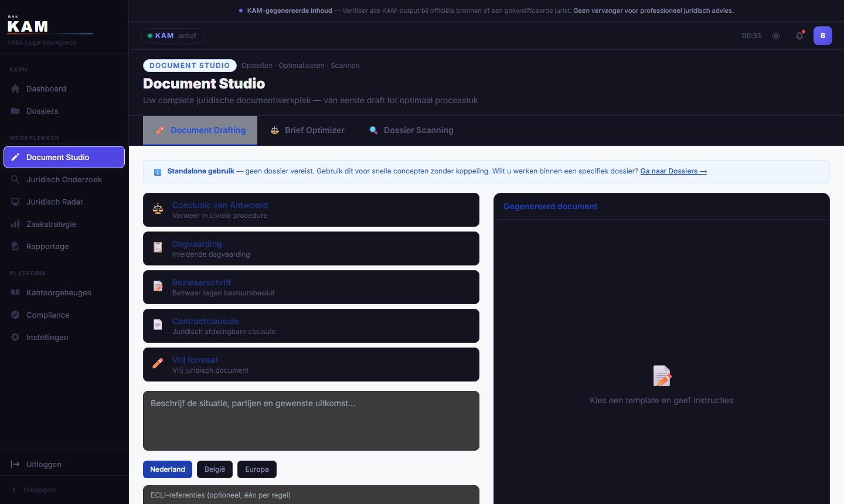Click the Bezwaarschrift document icon
The image size is (844, 504).
[x=158, y=287]
